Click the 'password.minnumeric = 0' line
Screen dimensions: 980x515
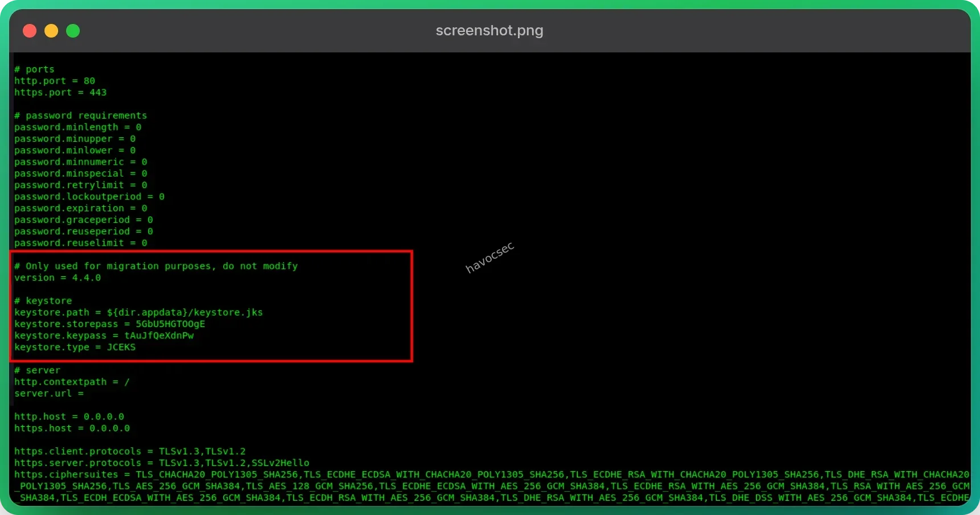80,162
